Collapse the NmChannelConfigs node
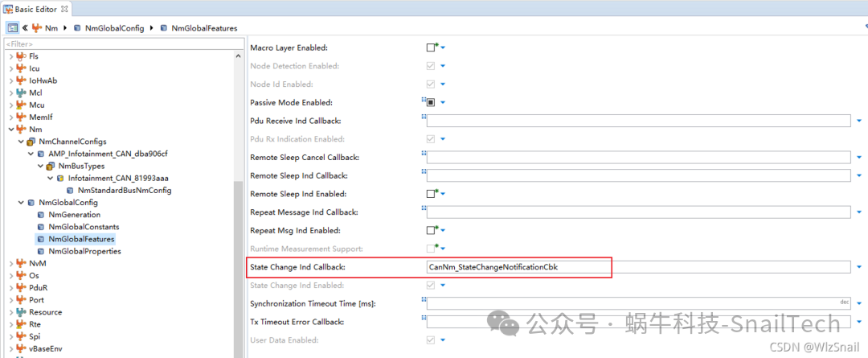Image resolution: width=868 pixels, height=358 pixels. pos(20,142)
